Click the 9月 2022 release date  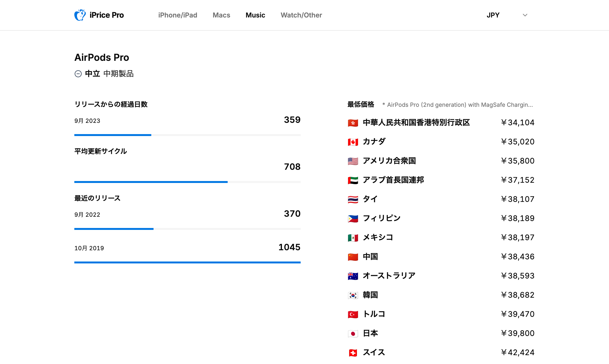87,215
